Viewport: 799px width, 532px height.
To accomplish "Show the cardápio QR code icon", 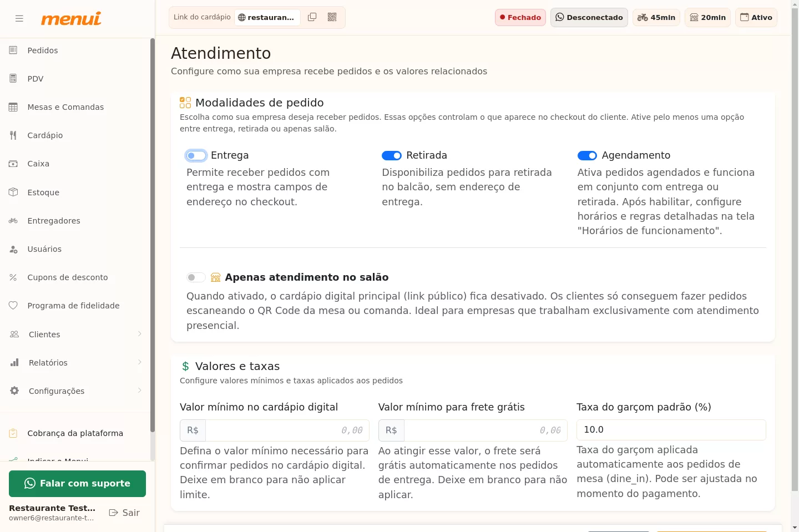I will [332, 17].
